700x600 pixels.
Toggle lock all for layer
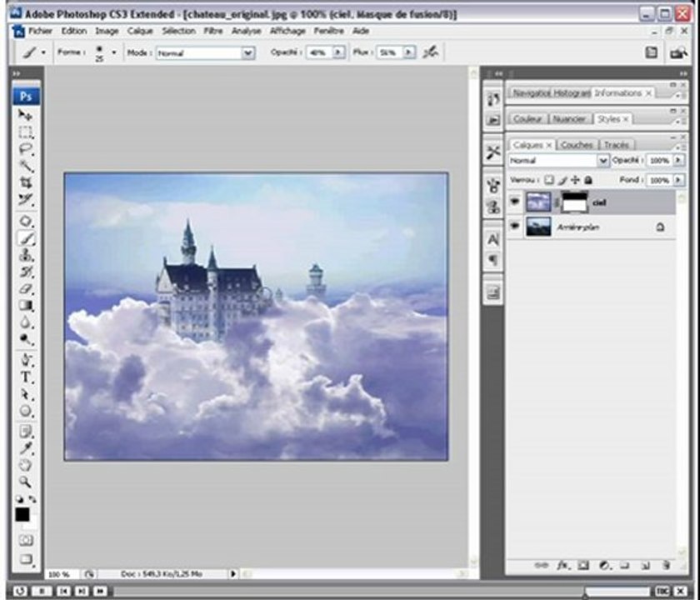[x=588, y=180]
